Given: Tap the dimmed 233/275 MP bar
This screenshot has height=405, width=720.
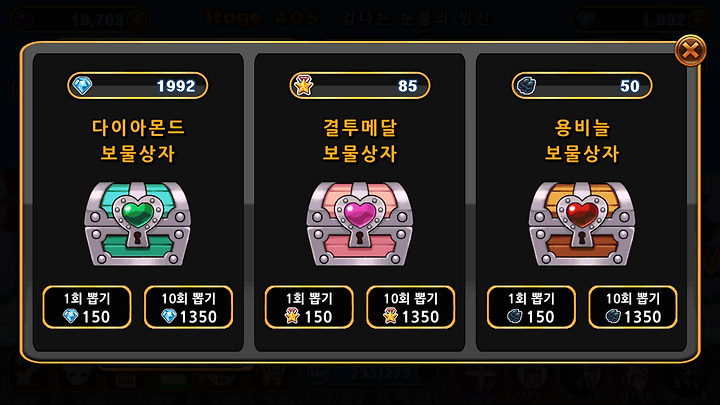Looking at the screenshot, I should click(x=370, y=374).
